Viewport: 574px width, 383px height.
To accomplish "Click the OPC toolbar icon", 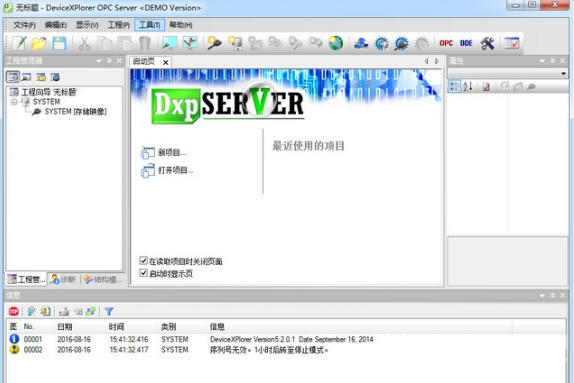I will click(x=446, y=43).
